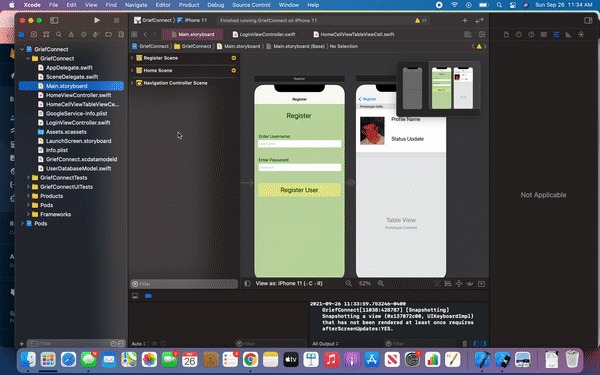600x375 pixels.
Task: Open the code review arrows button
Action: [x=479, y=20]
